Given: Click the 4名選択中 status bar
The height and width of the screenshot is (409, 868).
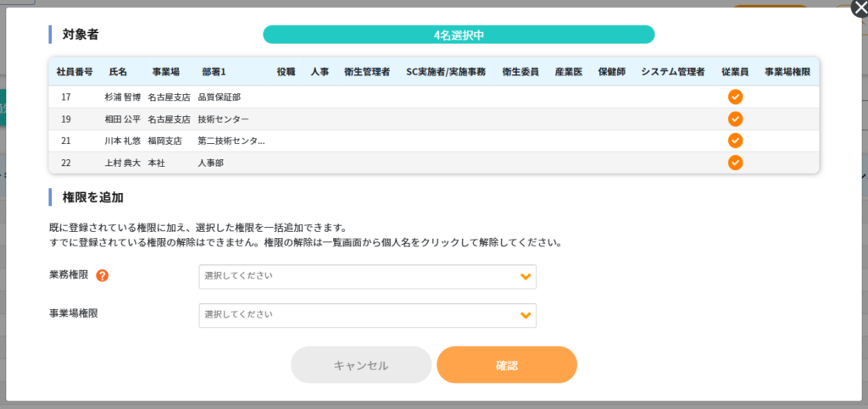Looking at the screenshot, I should click(459, 34).
